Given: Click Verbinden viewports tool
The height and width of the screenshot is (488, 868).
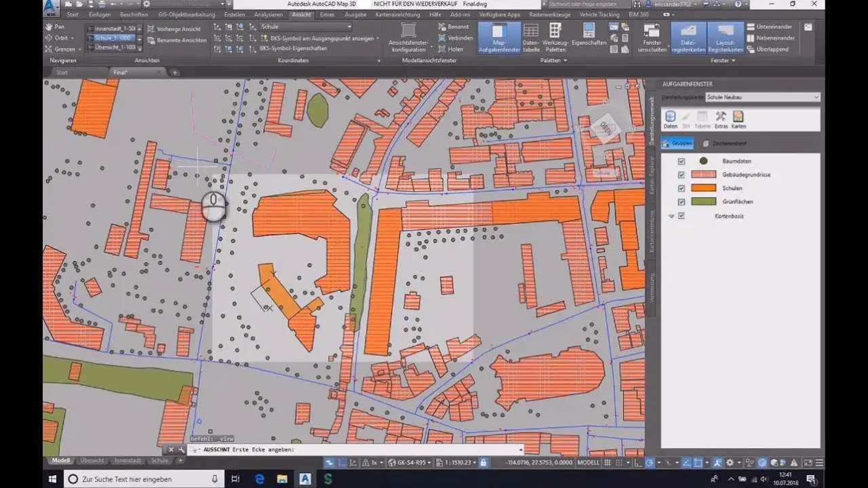Looking at the screenshot, I should (x=456, y=38).
